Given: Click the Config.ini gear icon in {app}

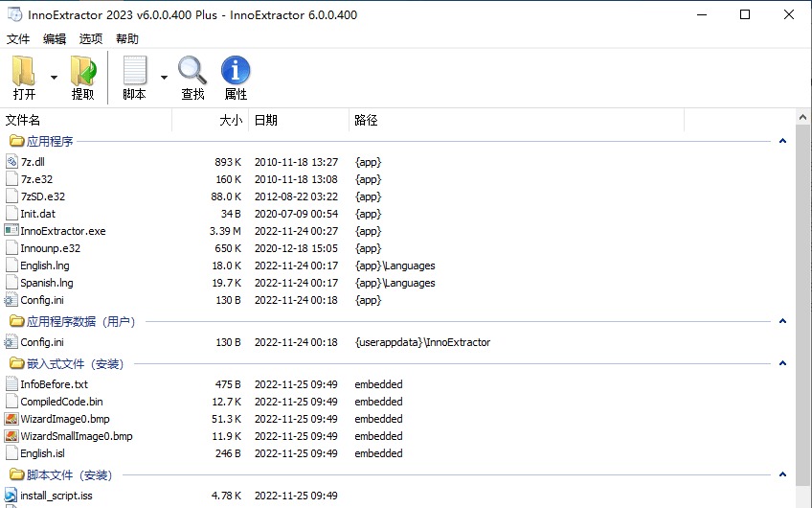Looking at the screenshot, I should point(11,300).
